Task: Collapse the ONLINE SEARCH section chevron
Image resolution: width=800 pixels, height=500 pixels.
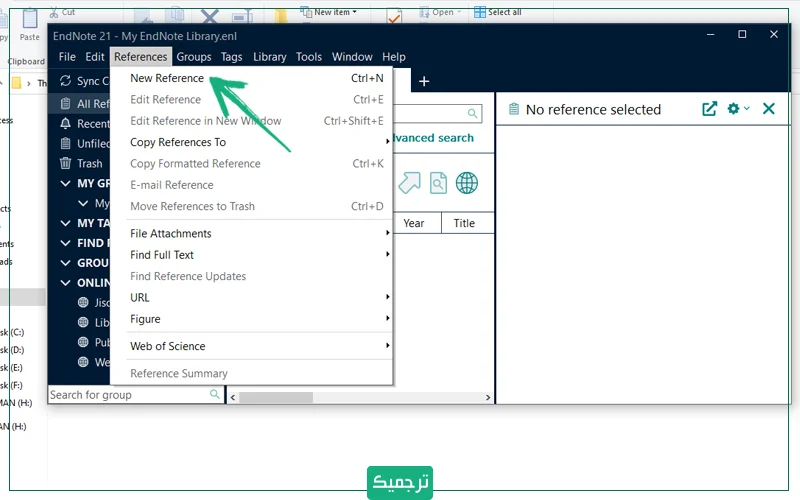Action: [66, 283]
